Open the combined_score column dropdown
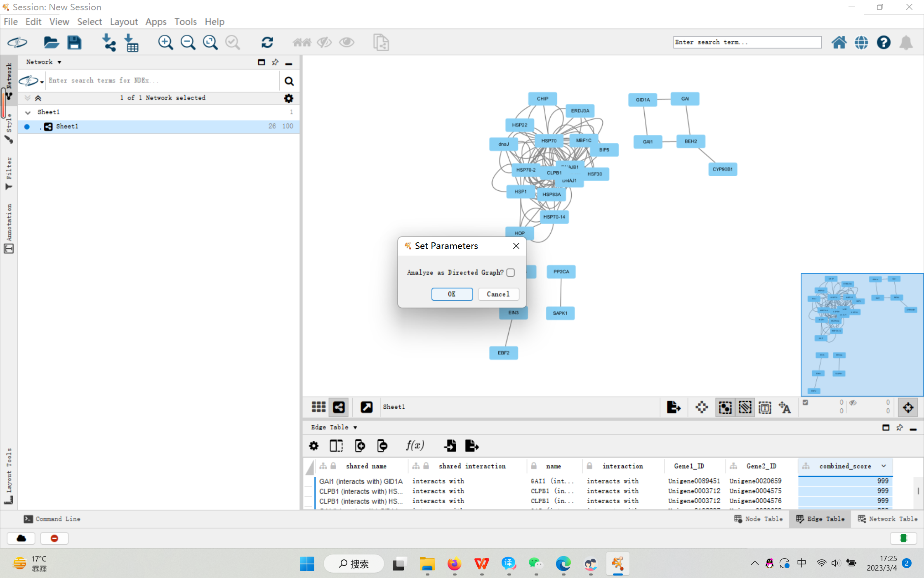The image size is (924, 578). [884, 466]
